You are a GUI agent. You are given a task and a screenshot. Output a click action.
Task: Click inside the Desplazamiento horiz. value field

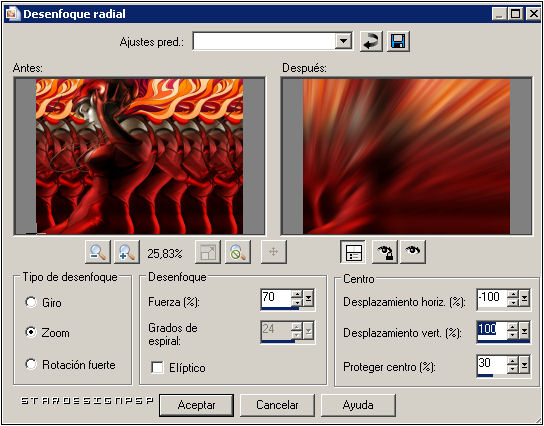click(492, 298)
